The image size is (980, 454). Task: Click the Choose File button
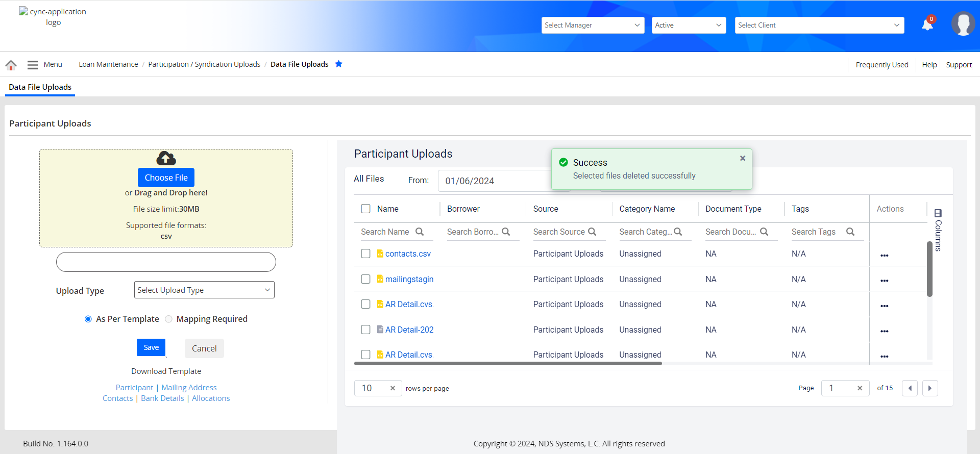pos(166,178)
